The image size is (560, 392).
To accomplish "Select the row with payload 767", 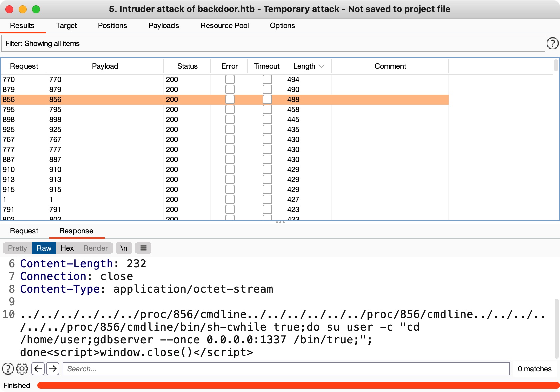I will pyautogui.click(x=225, y=139).
